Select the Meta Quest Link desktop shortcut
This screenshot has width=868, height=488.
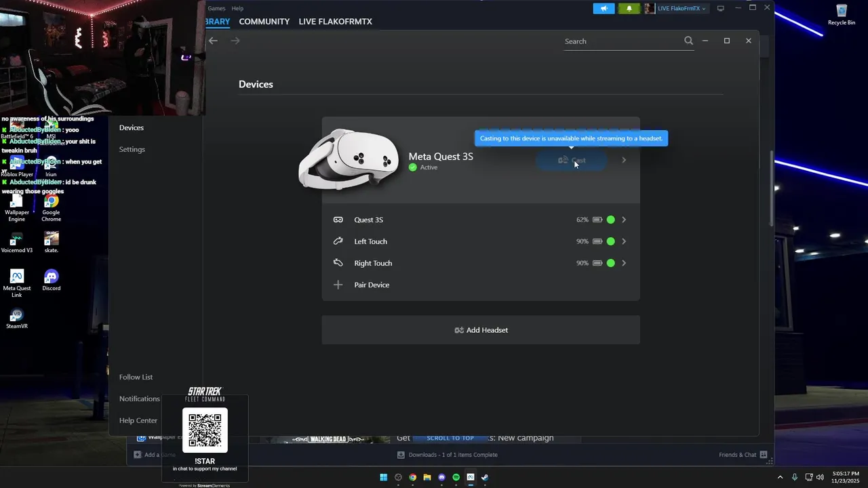[x=17, y=283]
